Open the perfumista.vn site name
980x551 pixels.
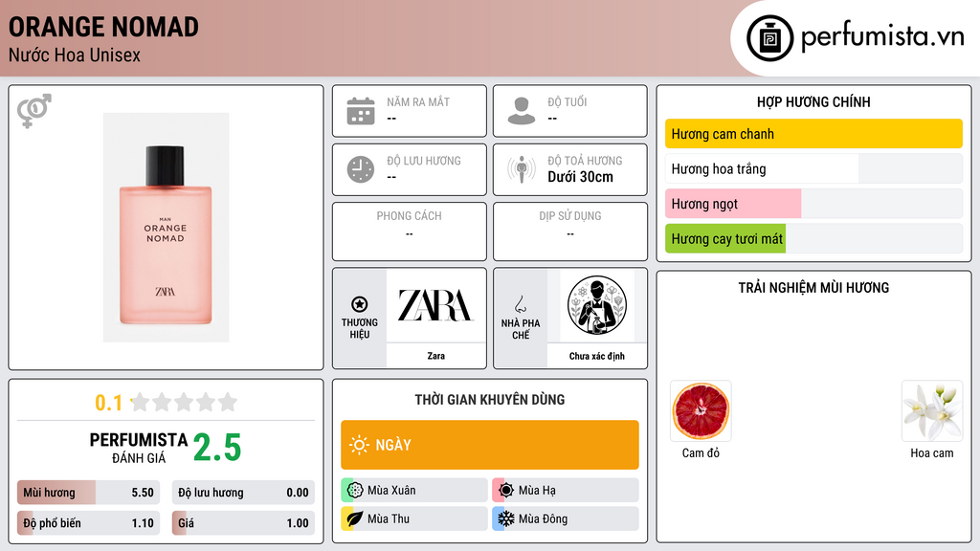(x=882, y=37)
